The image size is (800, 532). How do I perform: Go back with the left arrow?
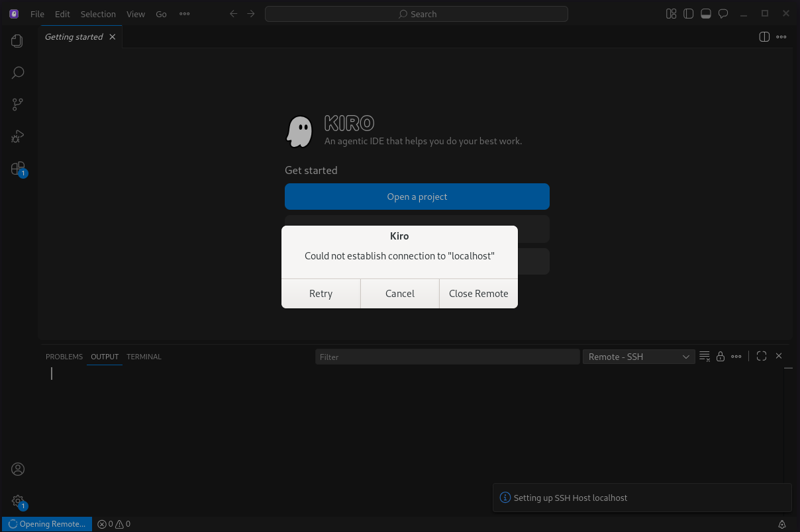[233, 14]
